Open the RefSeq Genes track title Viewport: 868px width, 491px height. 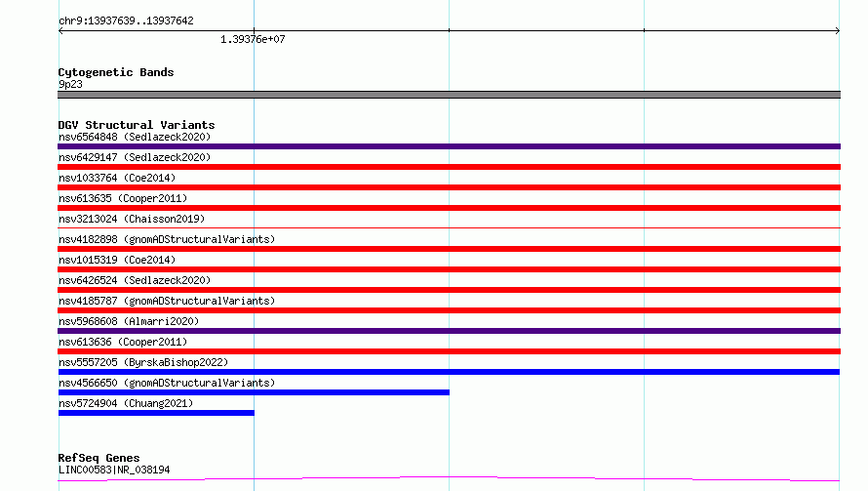[x=99, y=458]
